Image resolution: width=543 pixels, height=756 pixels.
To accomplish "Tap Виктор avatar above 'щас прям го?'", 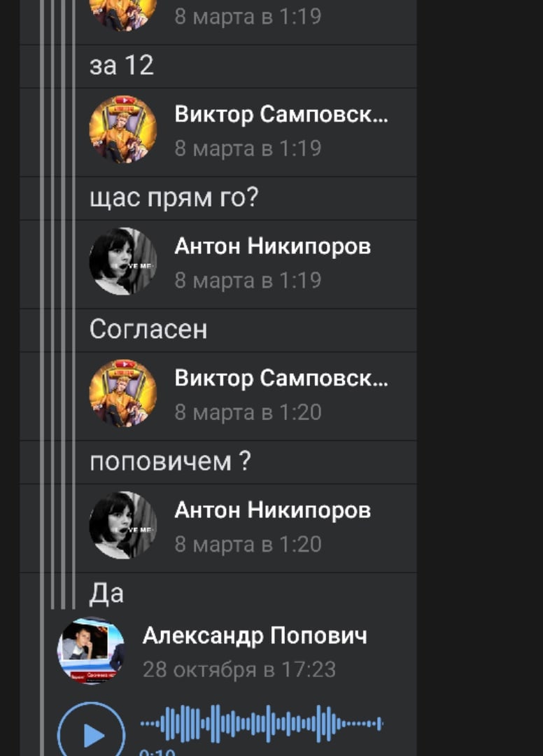I will (x=123, y=129).
